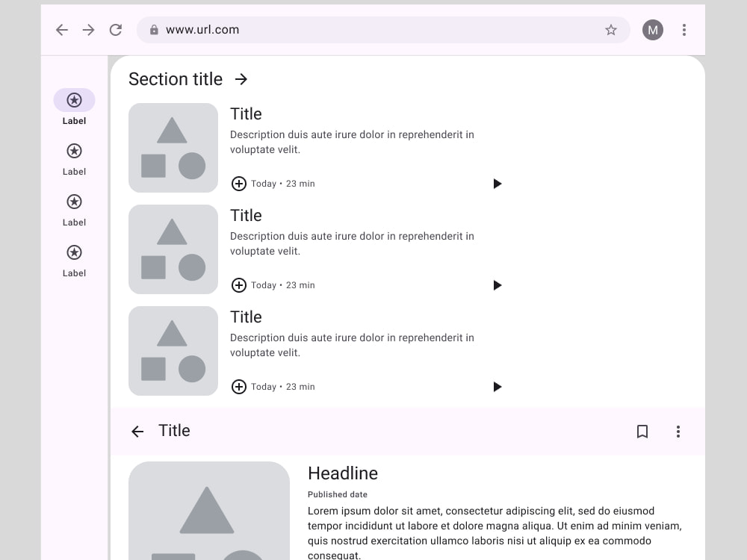747x560 pixels.
Task: Open the second Title item's description link
Action: click(x=351, y=243)
